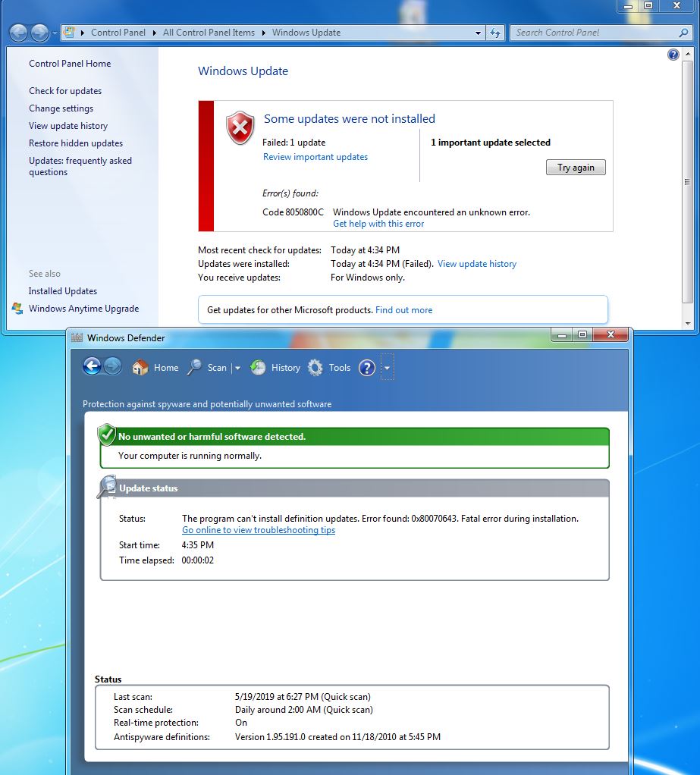Open Windows Defender Home

tap(155, 367)
